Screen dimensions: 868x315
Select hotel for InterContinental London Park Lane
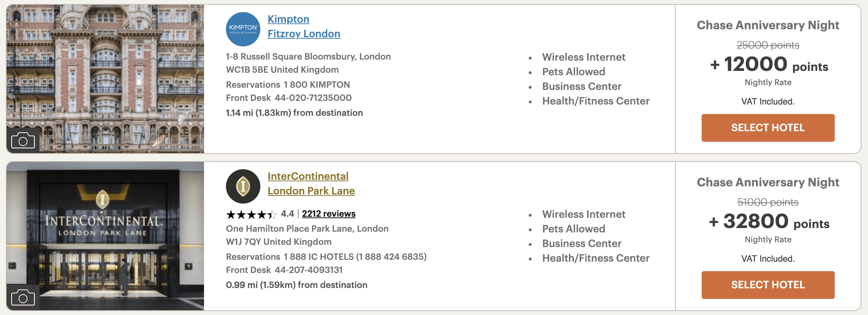coord(768,285)
